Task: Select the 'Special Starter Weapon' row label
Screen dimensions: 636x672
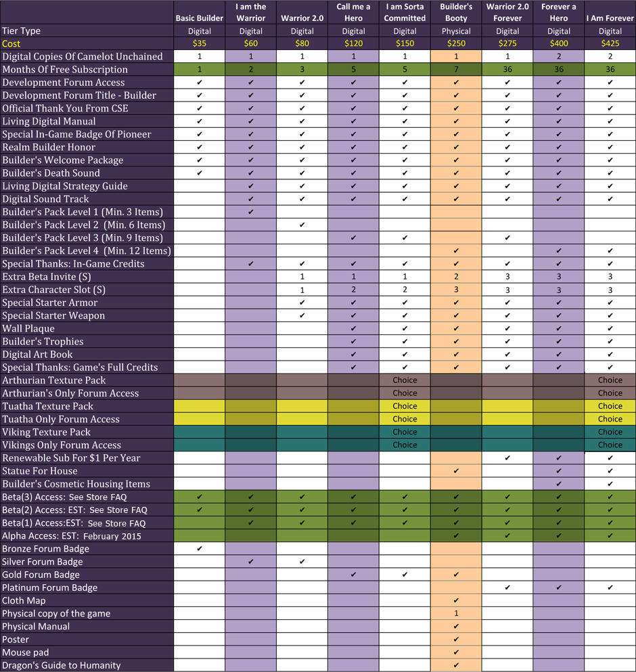Action: [53, 315]
